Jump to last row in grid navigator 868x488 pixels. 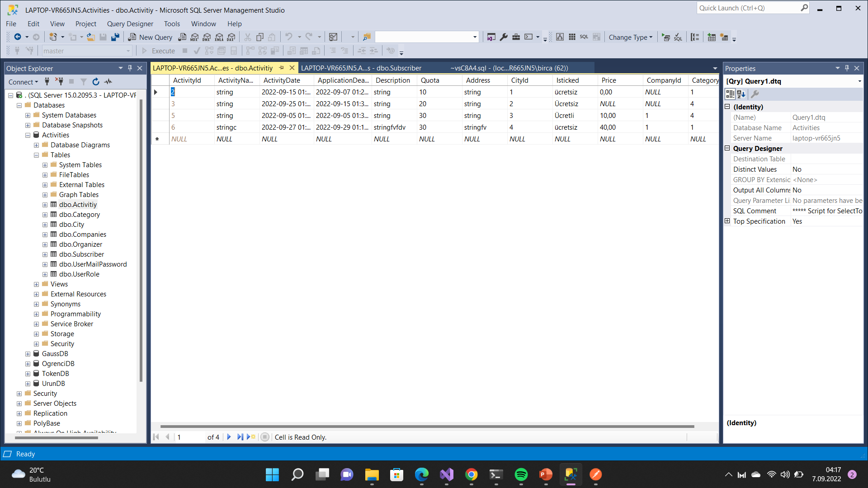pyautogui.click(x=240, y=437)
